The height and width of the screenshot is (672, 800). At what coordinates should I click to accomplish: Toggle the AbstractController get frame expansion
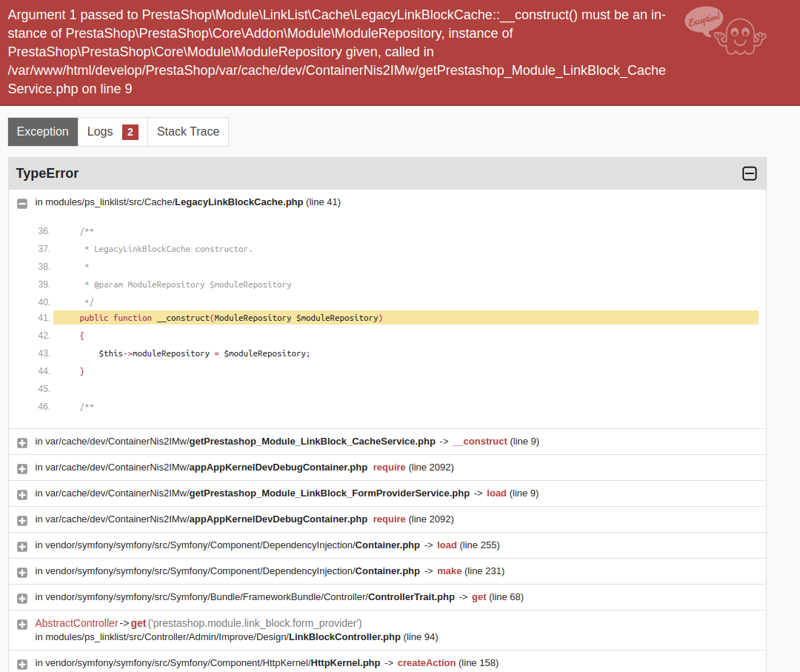click(21, 624)
